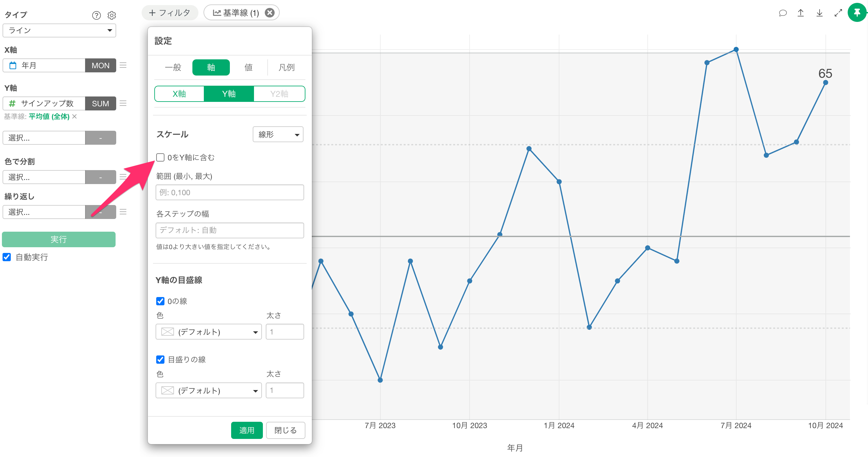The height and width of the screenshot is (457, 868).
Task: Open chart type ライン dropdown
Action: click(x=59, y=31)
